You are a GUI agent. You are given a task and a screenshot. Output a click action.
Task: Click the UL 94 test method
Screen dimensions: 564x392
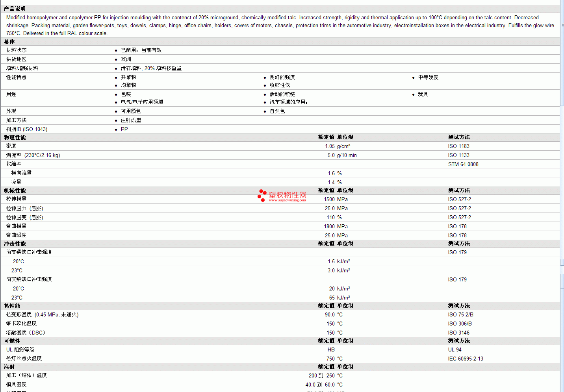pyautogui.click(x=455, y=349)
